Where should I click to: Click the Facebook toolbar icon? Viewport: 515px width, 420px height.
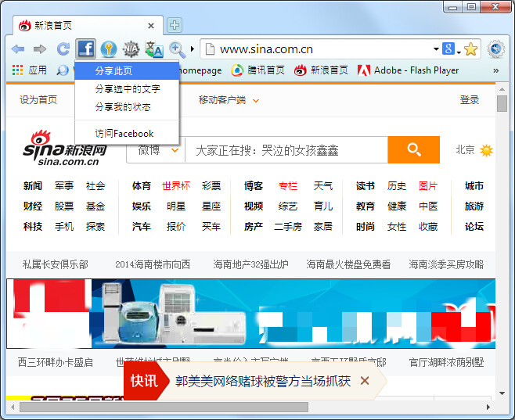(86, 49)
